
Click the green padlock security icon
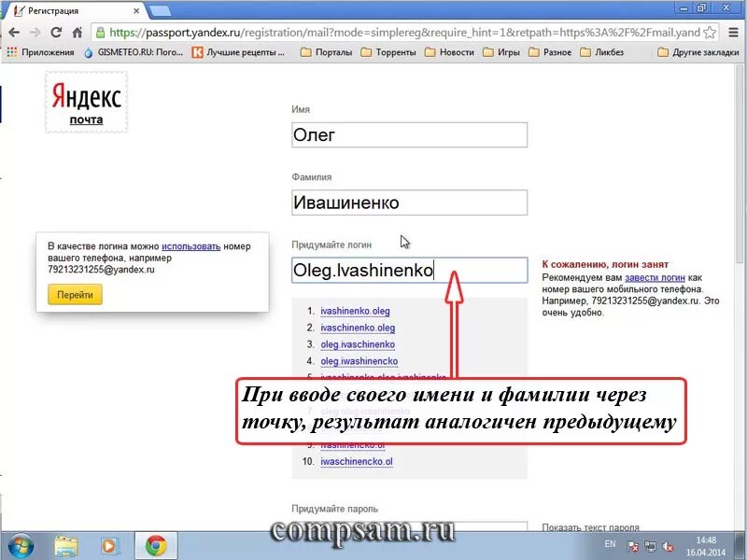click(x=100, y=33)
